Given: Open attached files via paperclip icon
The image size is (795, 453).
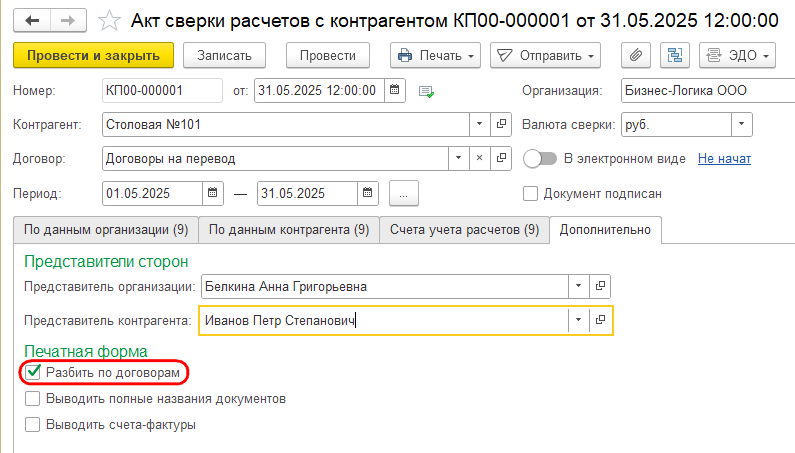Looking at the screenshot, I should point(636,55).
